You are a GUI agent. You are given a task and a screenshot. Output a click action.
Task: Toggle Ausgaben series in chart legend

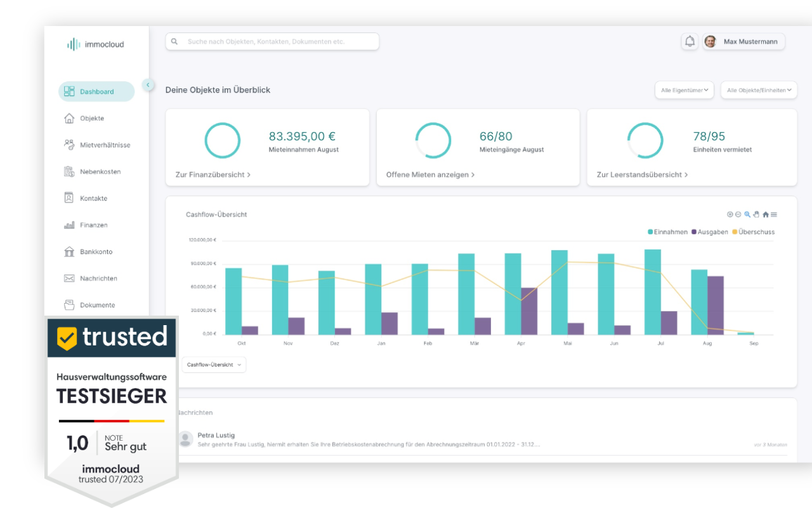[x=709, y=232]
